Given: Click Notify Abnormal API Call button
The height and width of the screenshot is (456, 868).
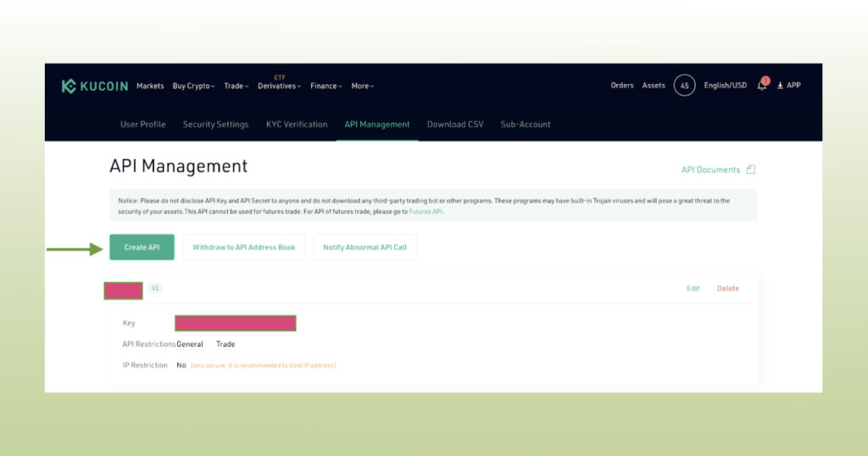Looking at the screenshot, I should [x=364, y=247].
